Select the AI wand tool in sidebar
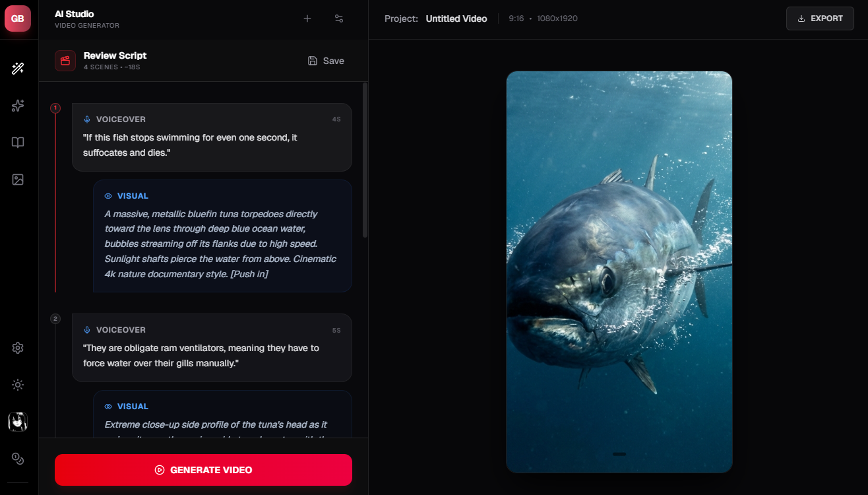868x495 pixels. (18, 69)
